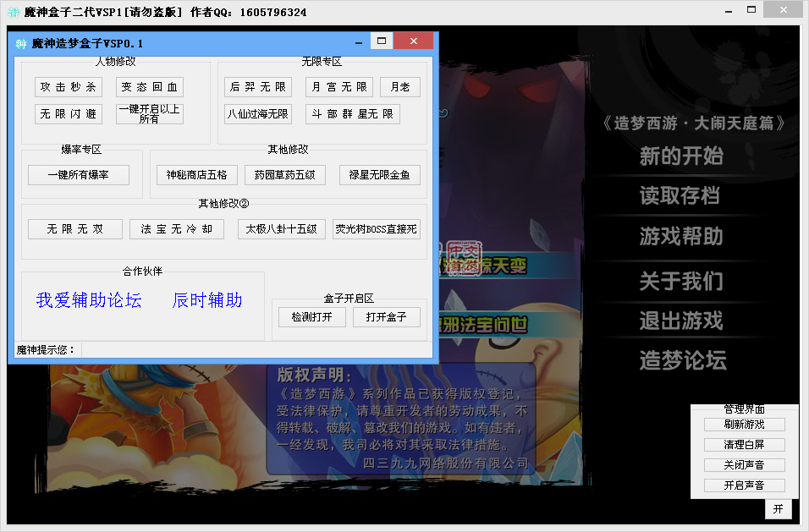Screen dimensions: 809x532
Task: Enable 神秘商店五格 modification
Action: click(x=196, y=175)
